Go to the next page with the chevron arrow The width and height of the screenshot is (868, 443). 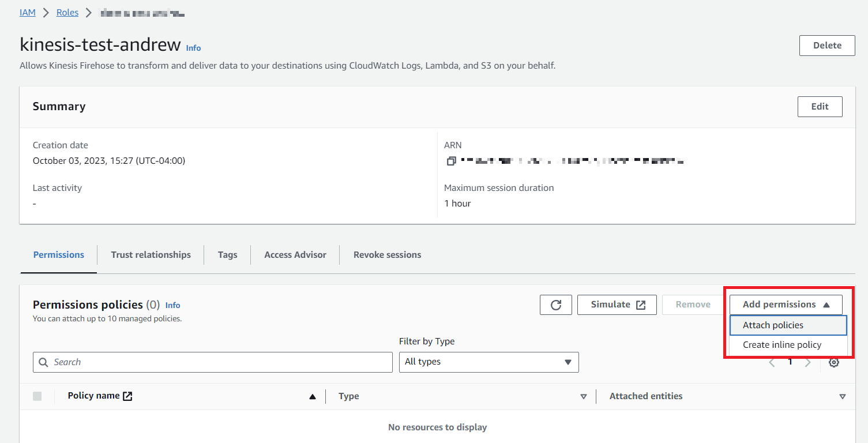coord(807,362)
